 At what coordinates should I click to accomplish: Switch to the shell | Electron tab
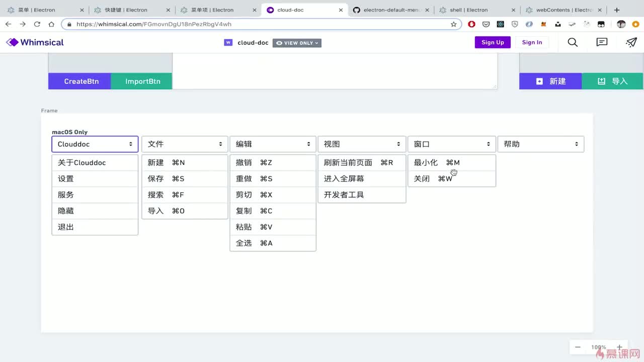pyautogui.click(x=478, y=10)
